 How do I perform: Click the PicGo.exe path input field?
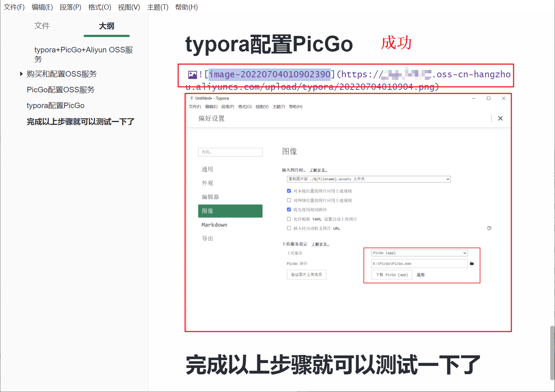click(419, 263)
